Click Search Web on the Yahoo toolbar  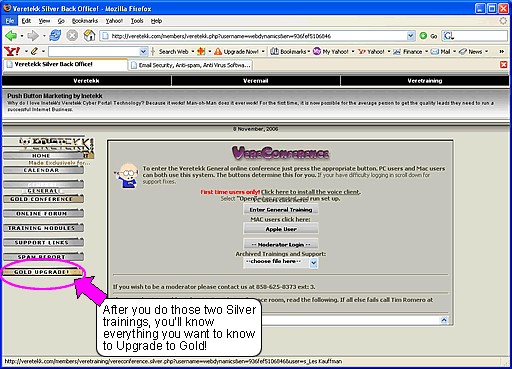pos(173,52)
